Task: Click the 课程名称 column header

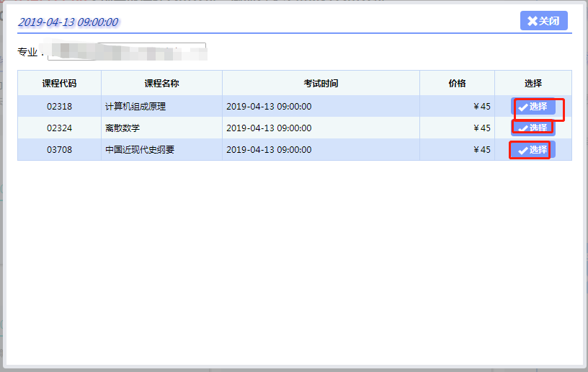Action: pyautogui.click(x=161, y=83)
